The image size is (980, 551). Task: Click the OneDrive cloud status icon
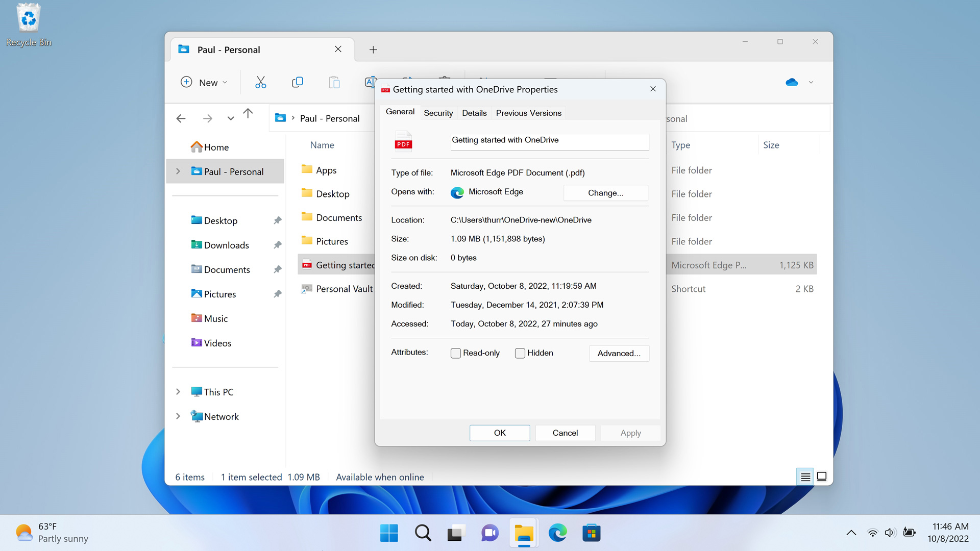pos(792,82)
